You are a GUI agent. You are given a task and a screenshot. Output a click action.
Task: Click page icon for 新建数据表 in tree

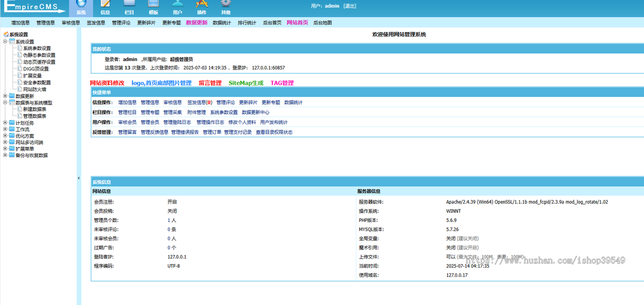coord(19,109)
